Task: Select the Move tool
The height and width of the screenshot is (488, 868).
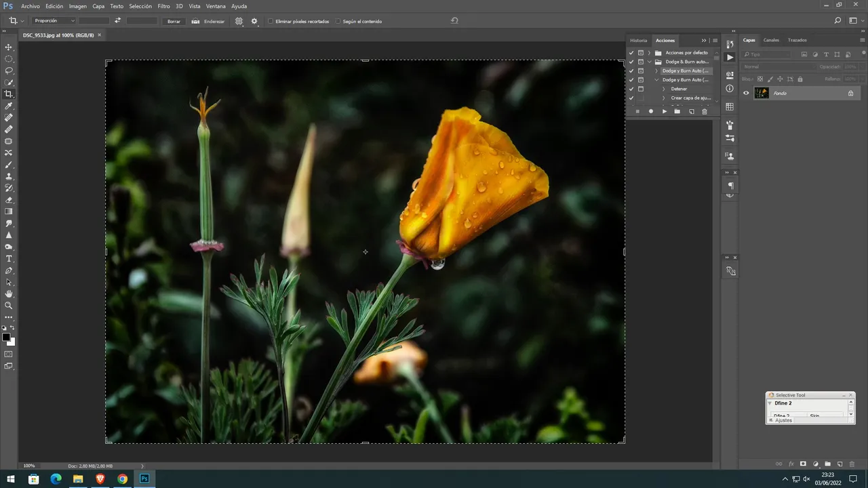Action: pyautogui.click(x=9, y=47)
